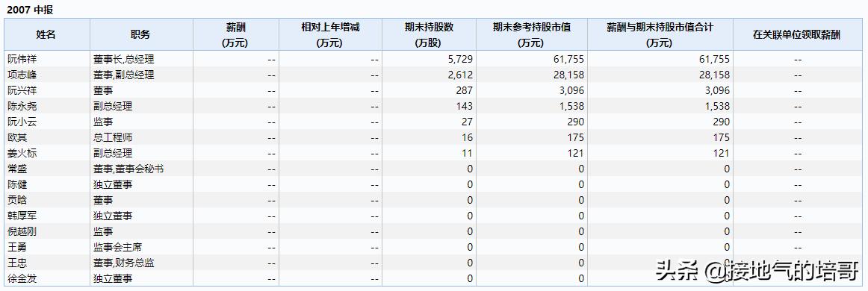Click the 期末参考持股市值 column header
Screen dimensions: 868x291
tap(532, 34)
